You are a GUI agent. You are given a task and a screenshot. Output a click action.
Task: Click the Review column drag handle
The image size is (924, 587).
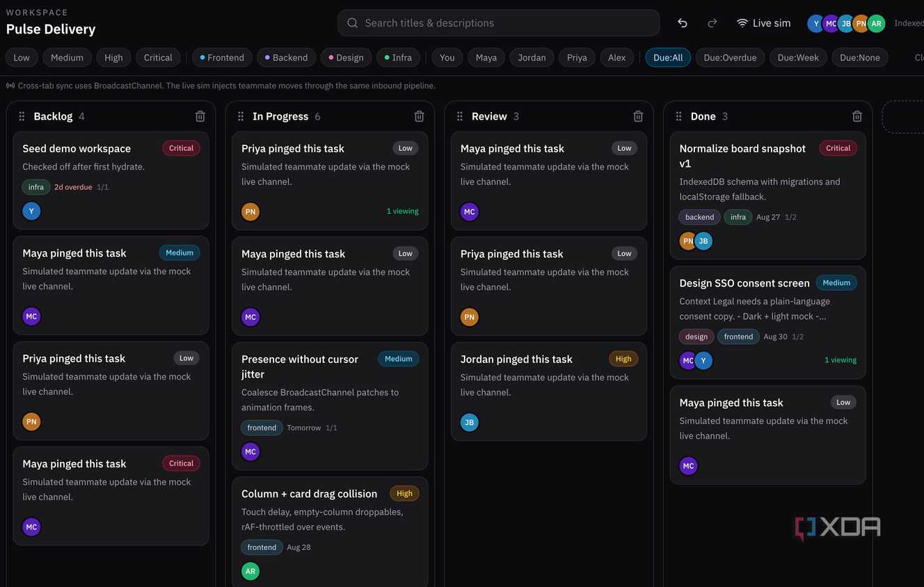460,116
